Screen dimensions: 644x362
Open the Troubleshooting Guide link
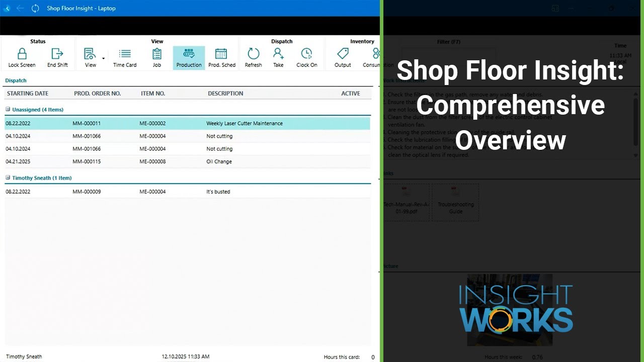click(455, 202)
